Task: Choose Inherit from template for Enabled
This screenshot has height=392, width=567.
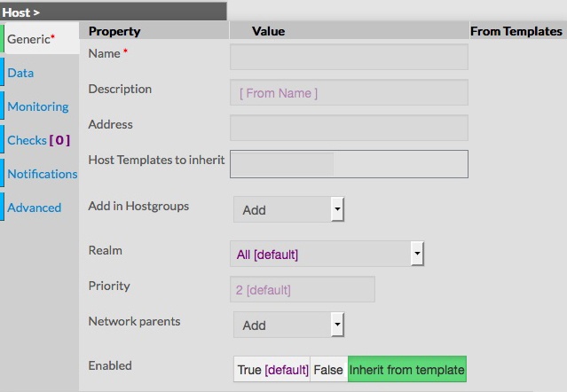Action: tap(406, 370)
